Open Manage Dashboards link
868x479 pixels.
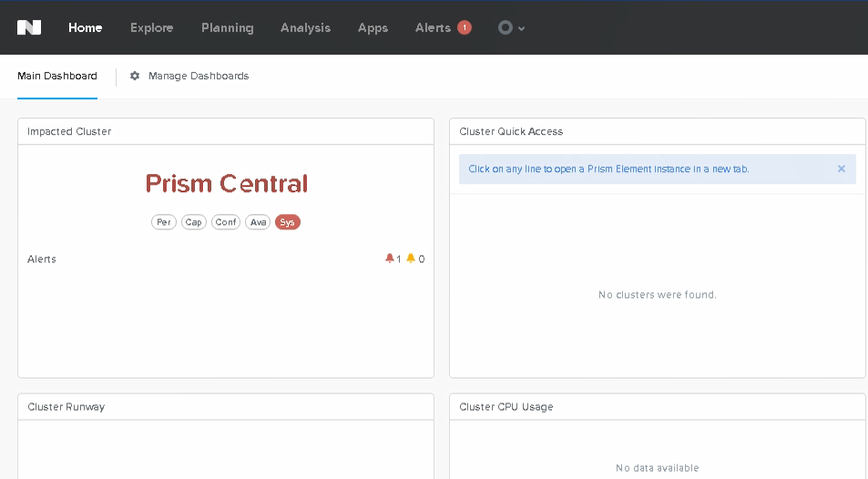(x=199, y=76)
